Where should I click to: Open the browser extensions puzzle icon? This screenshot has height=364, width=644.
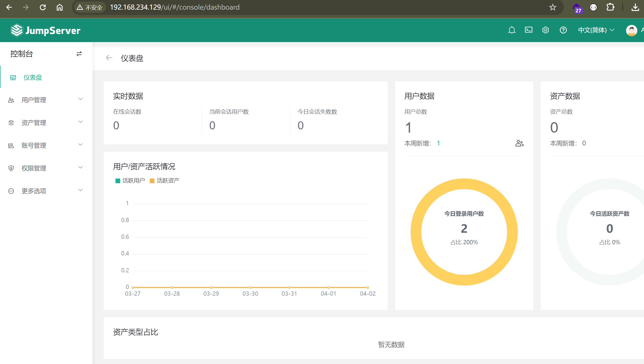[x=610, y=7]
